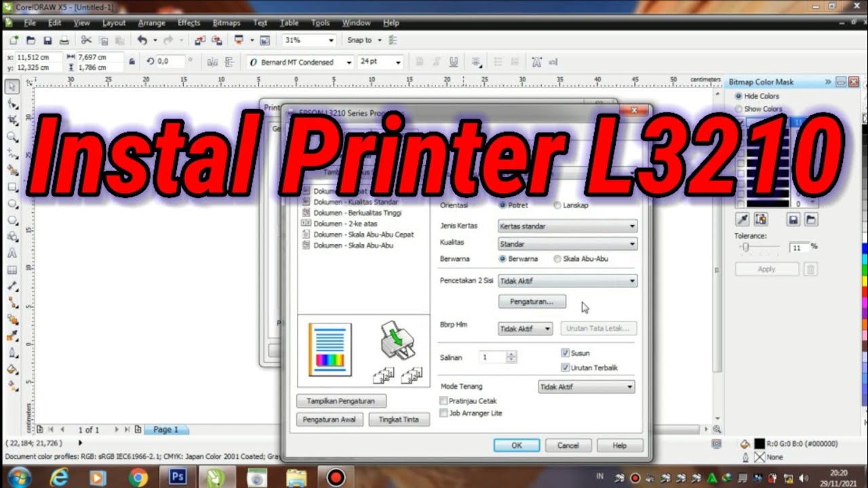Select the Outline pen tool in toolbox
The image size is (868, 488).
pyautogui.click(x=12, y=352)
